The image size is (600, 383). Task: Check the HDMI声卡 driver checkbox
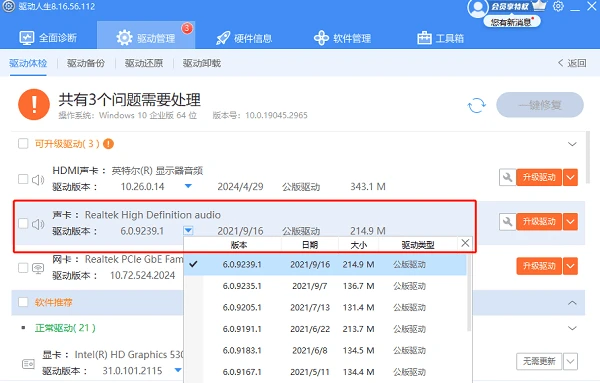click(x=23, y=179)
